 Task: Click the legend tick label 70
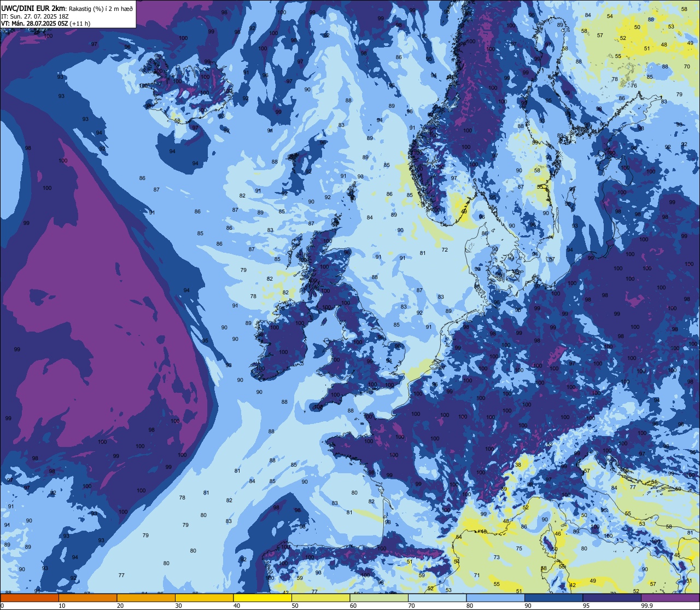click(x=411, y=606)
